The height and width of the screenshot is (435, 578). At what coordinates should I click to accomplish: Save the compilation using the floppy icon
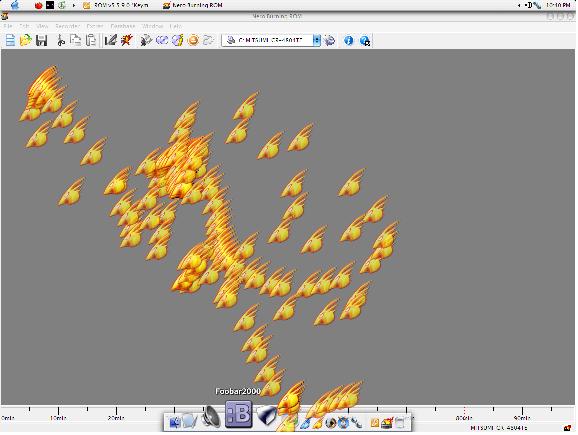41,40
